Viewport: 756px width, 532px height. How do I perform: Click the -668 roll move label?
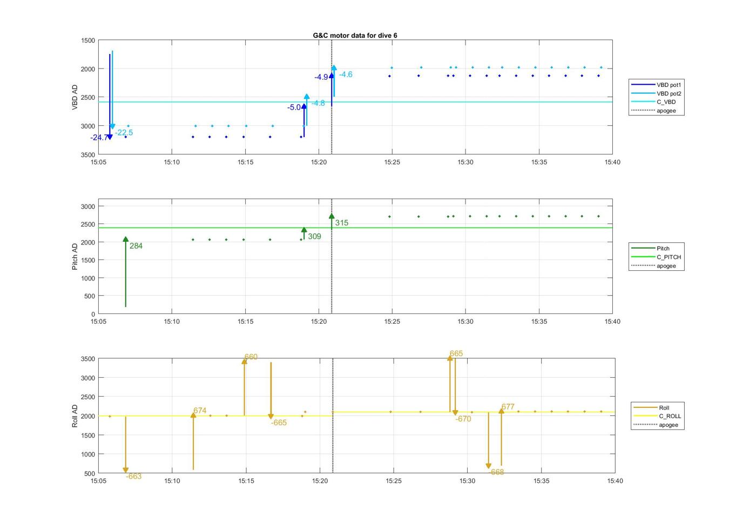click(x=496, y=472)
